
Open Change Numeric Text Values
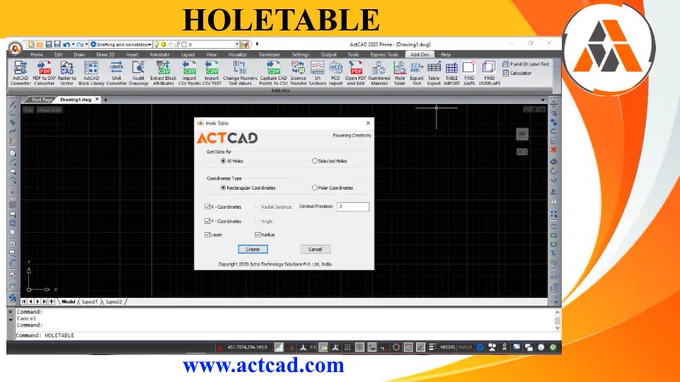240,73
